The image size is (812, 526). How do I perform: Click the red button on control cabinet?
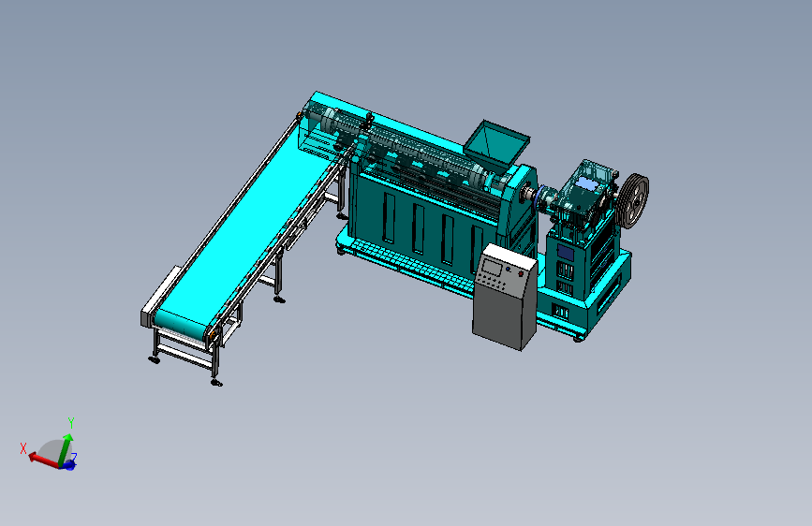pyautogui.click(x=521, y=274)
